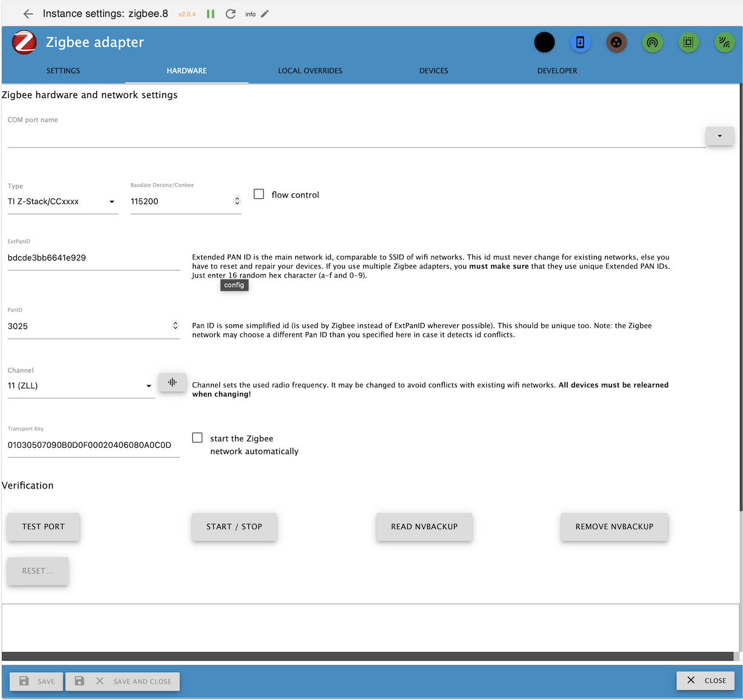
Task: Click Save and Close button
Action: (x=123, y=681)
